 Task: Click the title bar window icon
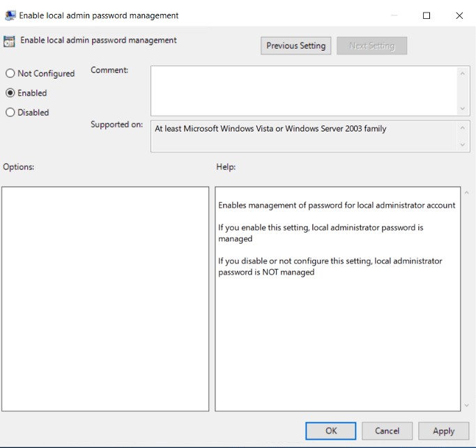point(10,15)
